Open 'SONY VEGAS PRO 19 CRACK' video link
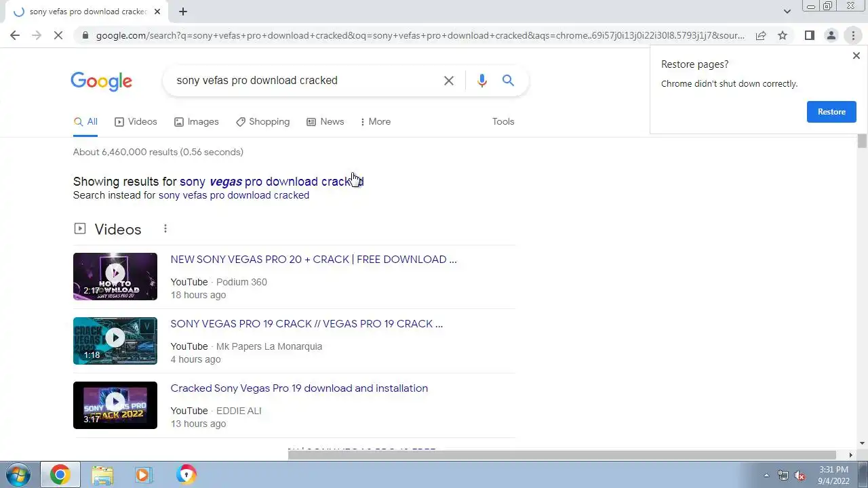 click(x=307, y=324)
